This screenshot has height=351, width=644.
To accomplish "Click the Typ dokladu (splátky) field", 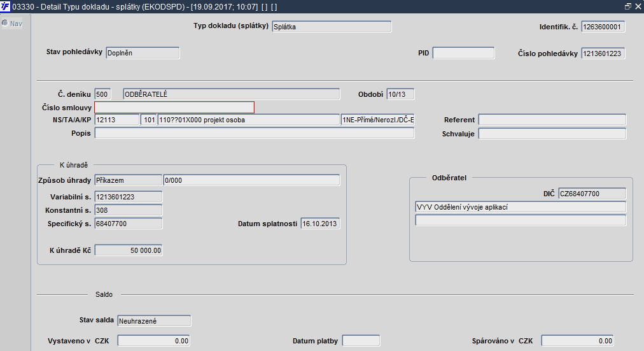I will coord(332,27).
